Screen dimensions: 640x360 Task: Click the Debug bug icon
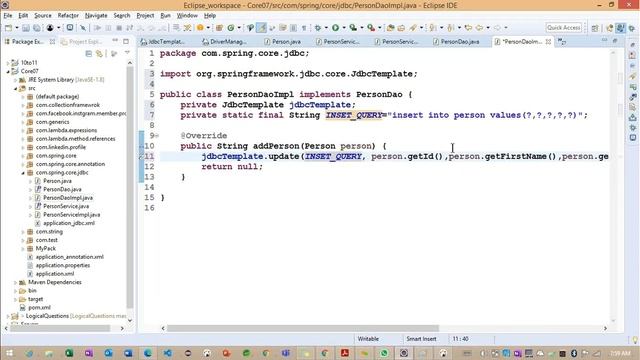click(x=318, y=28)
